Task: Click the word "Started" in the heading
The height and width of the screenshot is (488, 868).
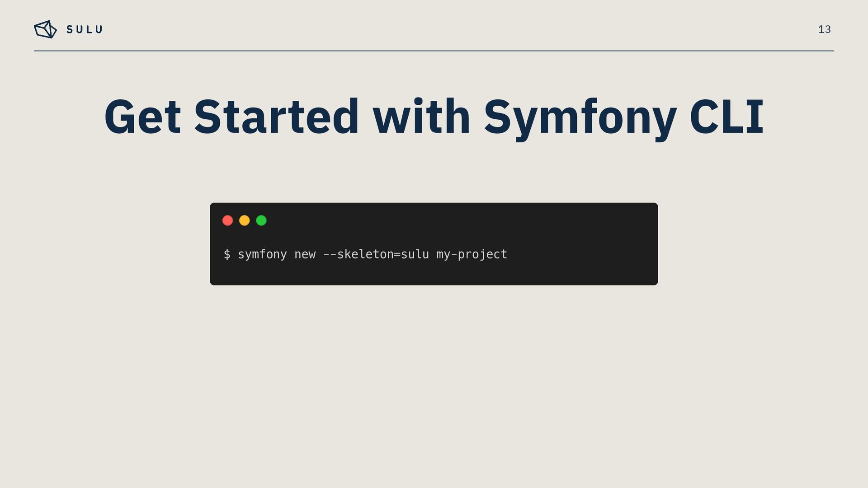Action: 276,117
